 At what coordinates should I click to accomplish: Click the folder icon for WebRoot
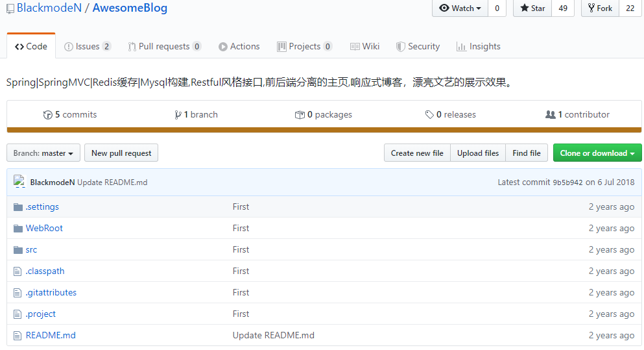18,229
